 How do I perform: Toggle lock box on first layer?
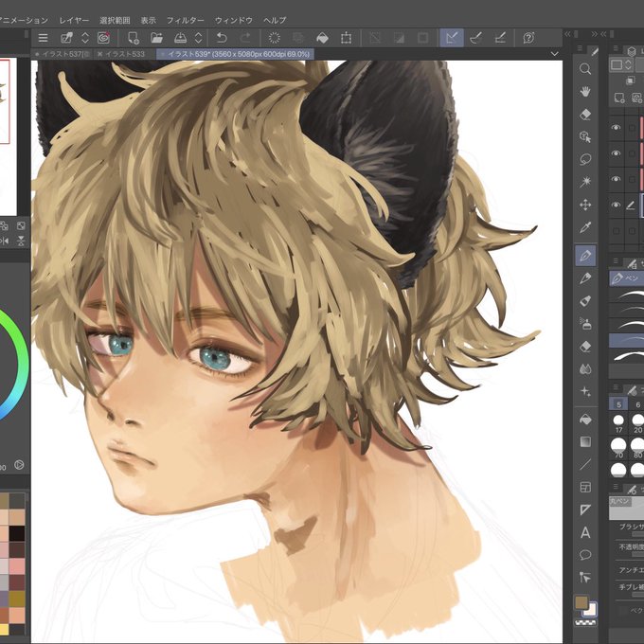632,128
